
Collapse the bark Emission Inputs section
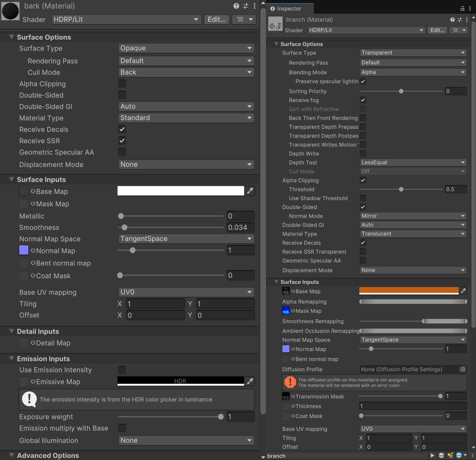11,358
